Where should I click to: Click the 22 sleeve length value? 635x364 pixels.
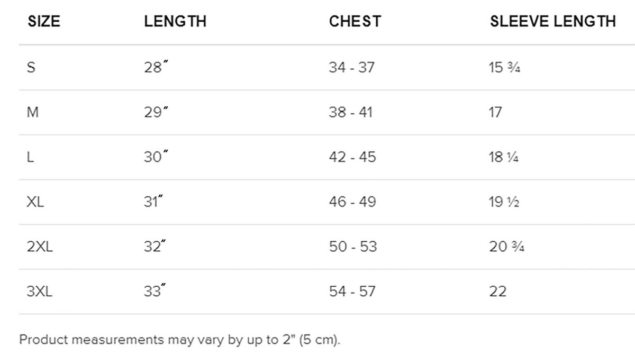498,292
